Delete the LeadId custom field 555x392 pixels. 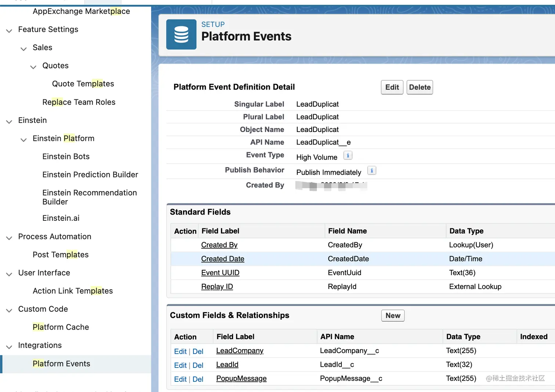(198, 365)
